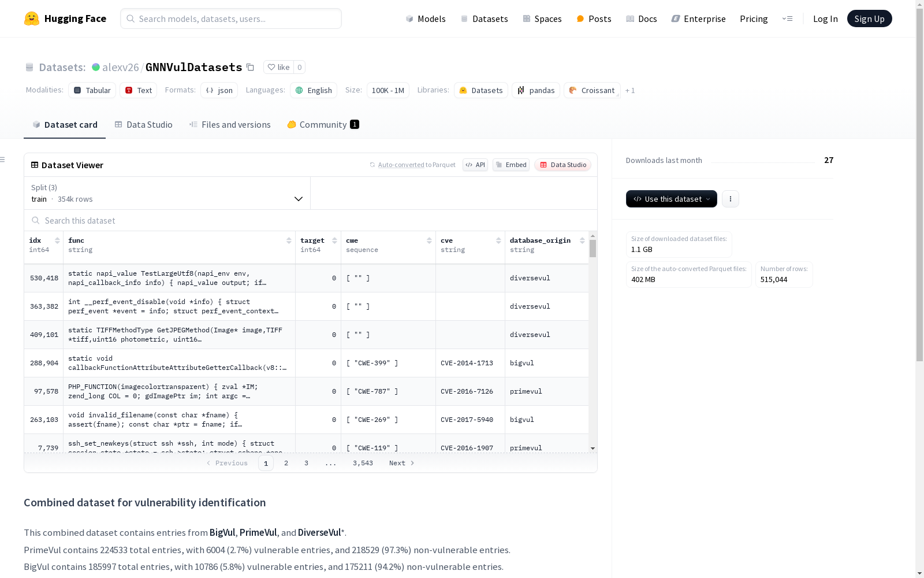Click the Croissant library tag
The image size is (924, 578).
(x=592, y=90)
